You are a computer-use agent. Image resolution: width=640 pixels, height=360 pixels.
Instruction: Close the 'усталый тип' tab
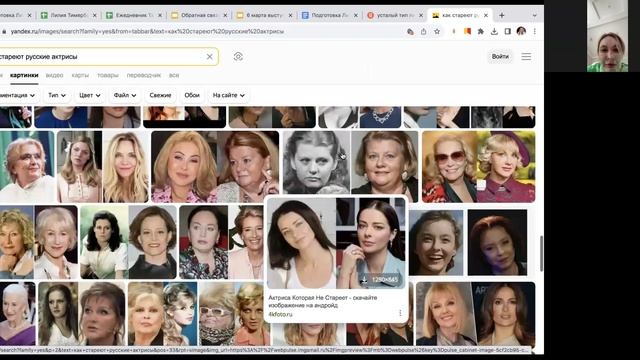(421, 15)
